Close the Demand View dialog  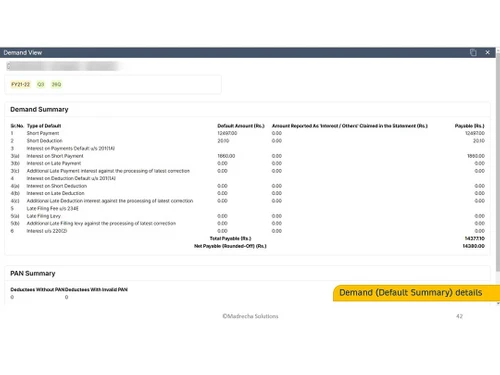click(487, 53)
